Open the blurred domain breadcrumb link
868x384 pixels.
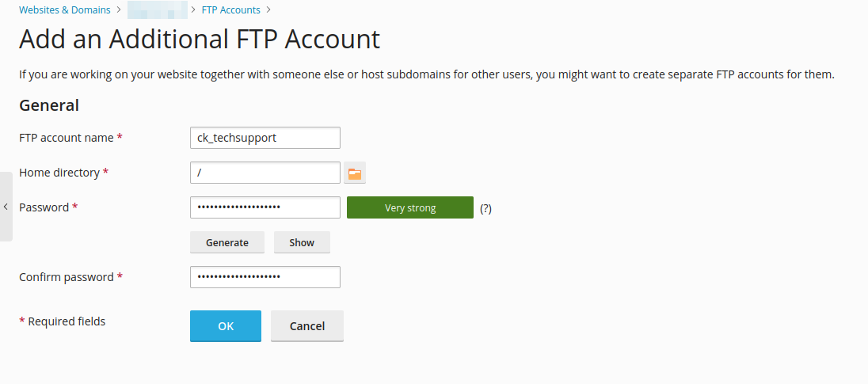click(x=157, y=10)
